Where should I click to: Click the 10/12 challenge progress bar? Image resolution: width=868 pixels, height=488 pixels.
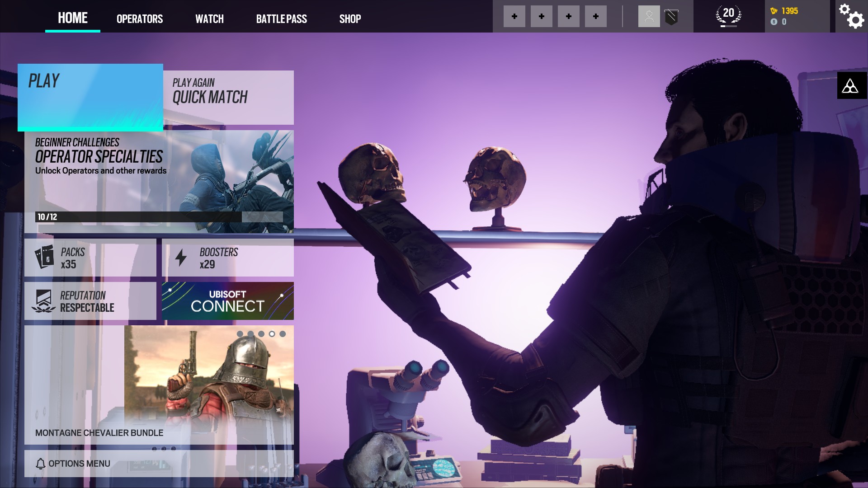159,217
